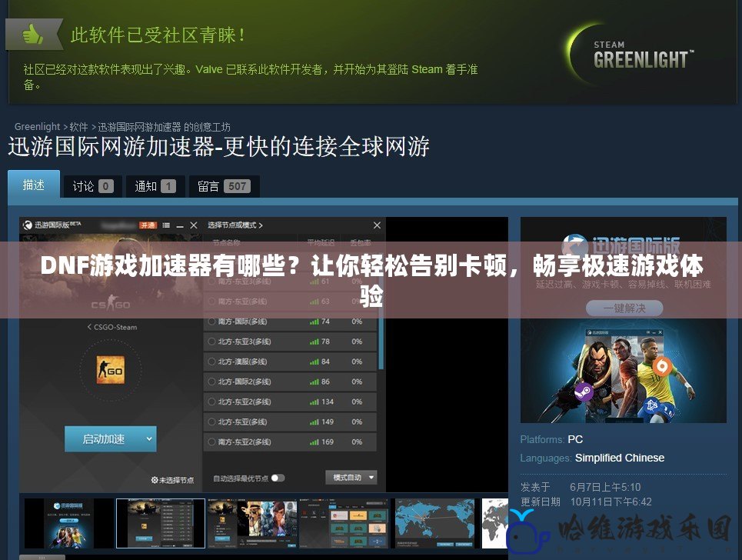Click the PC platform text
This screenshot has height=560, width=742.
pyautogui.click(x=575, y=439)
